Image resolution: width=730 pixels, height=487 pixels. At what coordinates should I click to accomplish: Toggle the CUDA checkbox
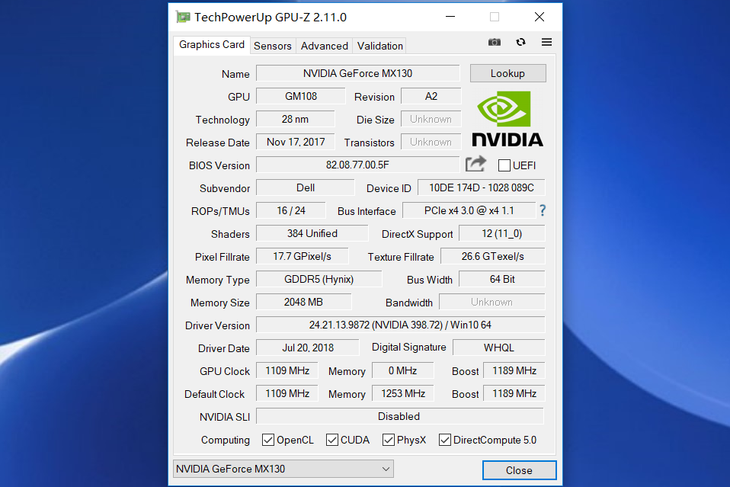tap(332, 440)
